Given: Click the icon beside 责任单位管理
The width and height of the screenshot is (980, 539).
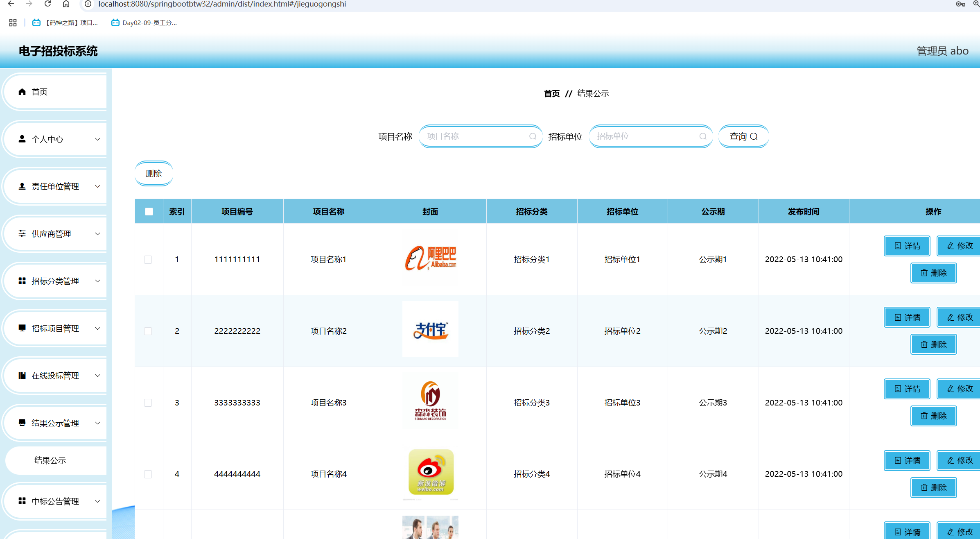Looking at the screenshot, I should (x=22, y=186).
